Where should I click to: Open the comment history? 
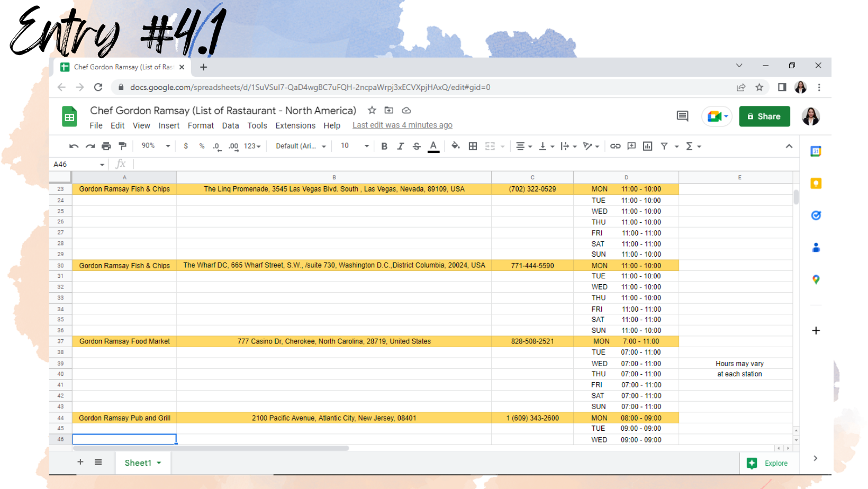coord(683,116)
